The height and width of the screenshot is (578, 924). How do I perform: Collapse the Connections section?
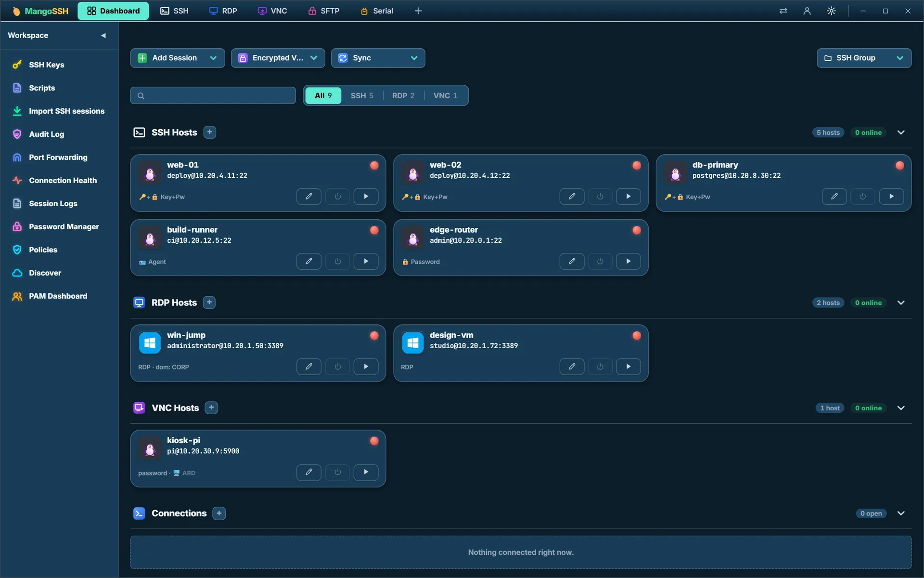[x=901, y=513]
